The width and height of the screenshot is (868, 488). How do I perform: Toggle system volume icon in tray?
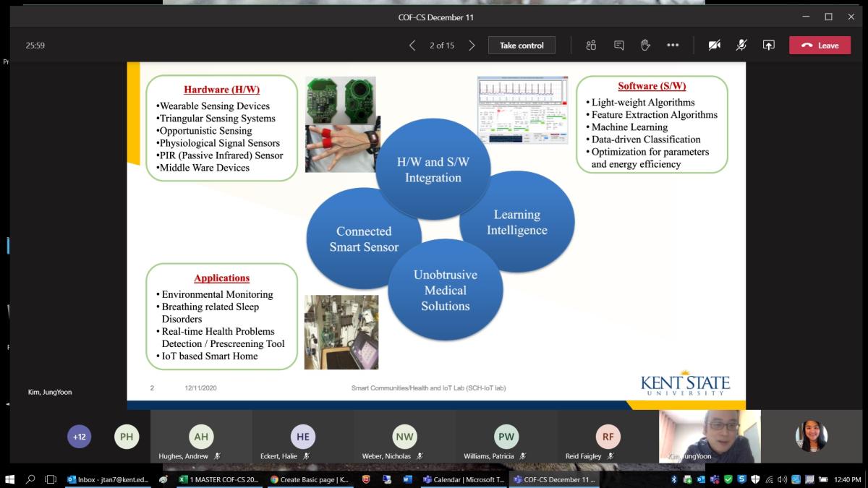pos(782,479)
